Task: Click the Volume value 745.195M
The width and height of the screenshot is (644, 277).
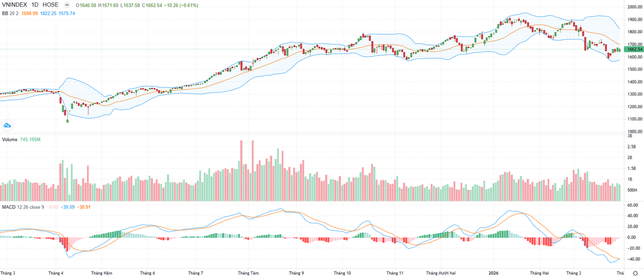Action: [32, 139]
